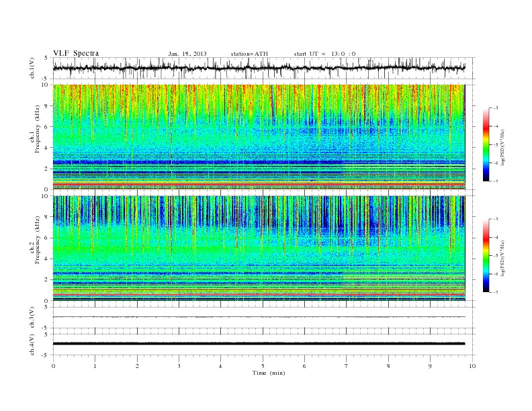Click time axis tick '2'
The image size is (532, 411).
(x=137, y=366)
